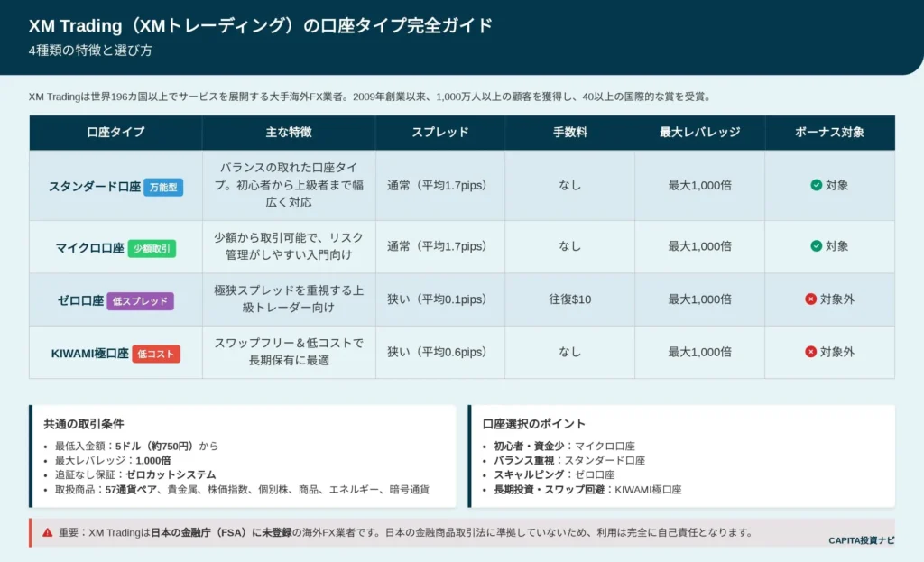Click bullet バランス重視：スタンダード口座
Screen dimensions: 924x562
569,460
